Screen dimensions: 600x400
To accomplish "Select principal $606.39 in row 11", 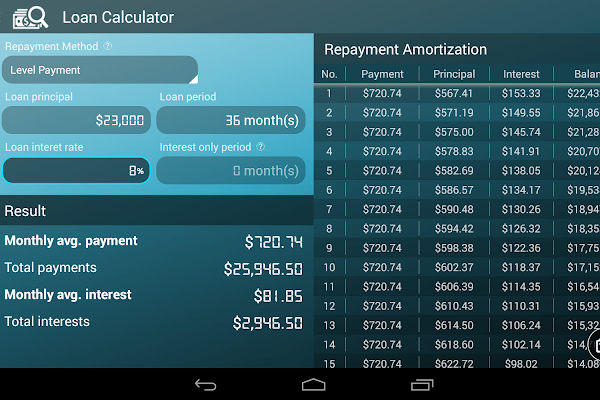I will tap(454, 287).
